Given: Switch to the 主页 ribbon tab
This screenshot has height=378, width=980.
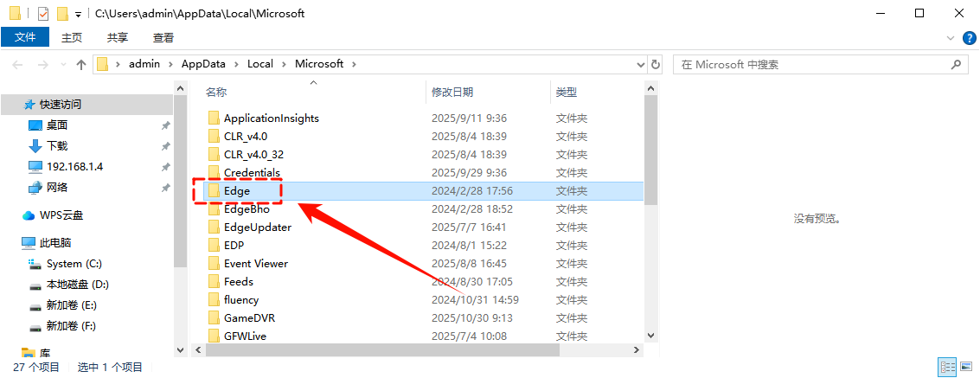Looking at the screenshot, I should [71, 37].
